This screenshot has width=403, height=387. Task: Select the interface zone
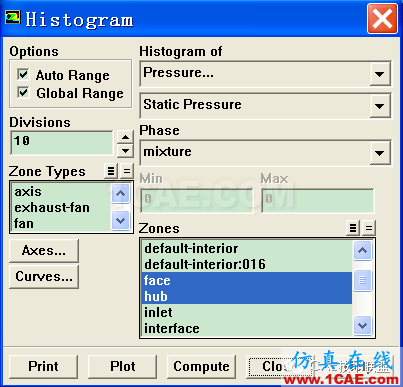(x=247, y=328)
